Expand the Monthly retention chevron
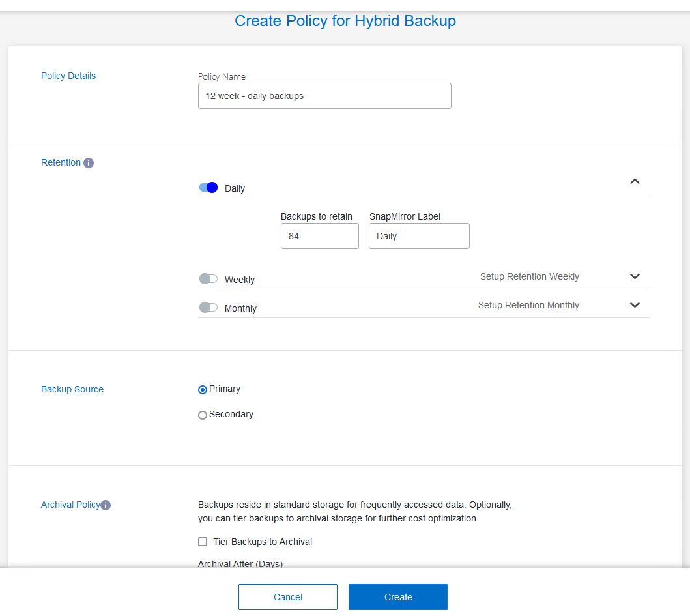The image size is (690, 616). 635,305
